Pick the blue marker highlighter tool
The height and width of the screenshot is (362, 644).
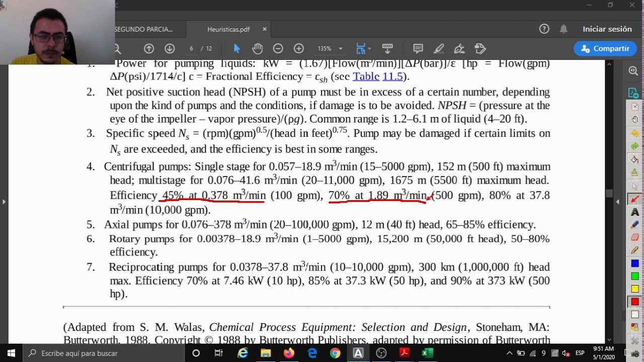(x=635, y=225)
